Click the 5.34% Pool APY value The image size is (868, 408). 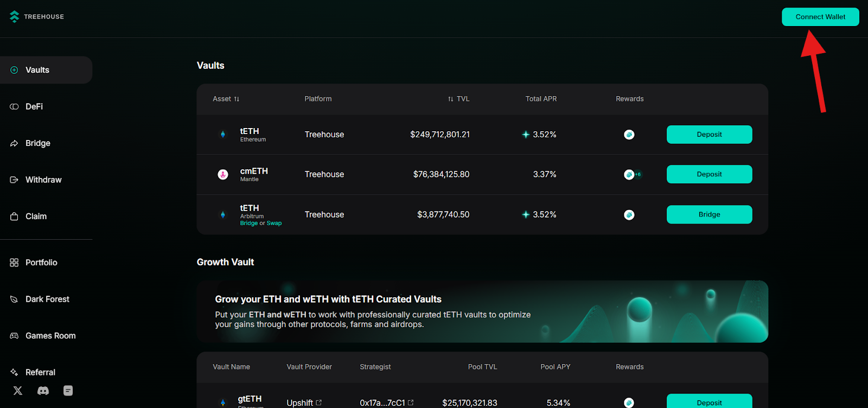pos(558,403)
